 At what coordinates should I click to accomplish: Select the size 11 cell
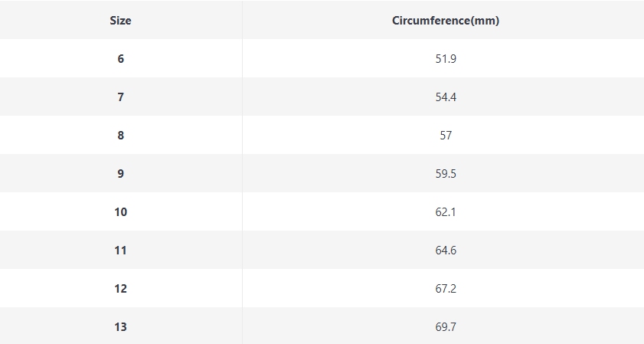coord(121,251)
